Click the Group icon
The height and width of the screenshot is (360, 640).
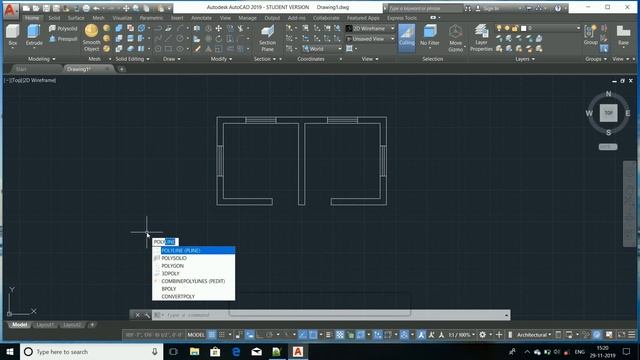click(590, 32)
